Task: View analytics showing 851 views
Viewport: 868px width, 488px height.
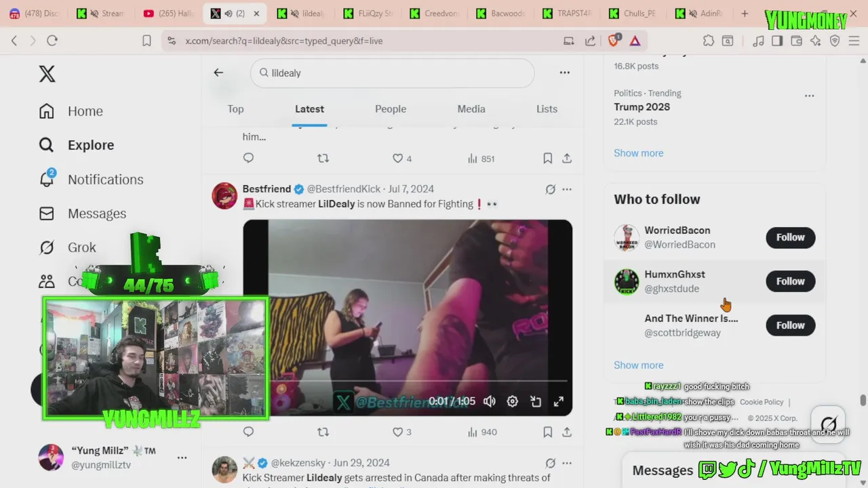Action: click(481, 159)
